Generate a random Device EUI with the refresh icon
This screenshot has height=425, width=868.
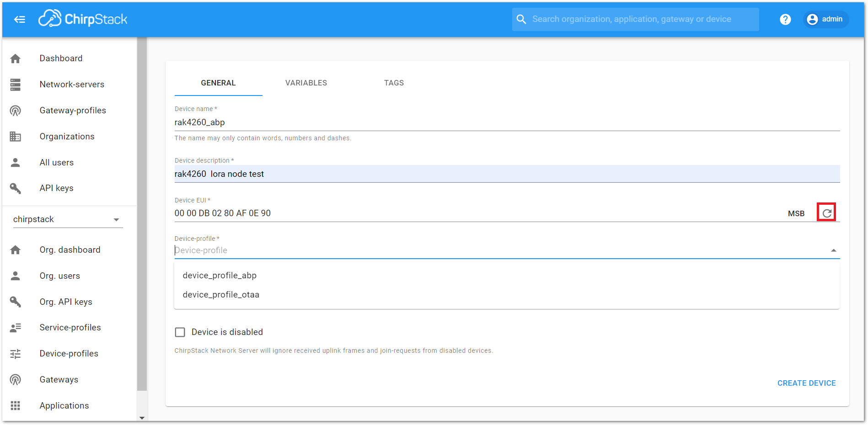827,213
